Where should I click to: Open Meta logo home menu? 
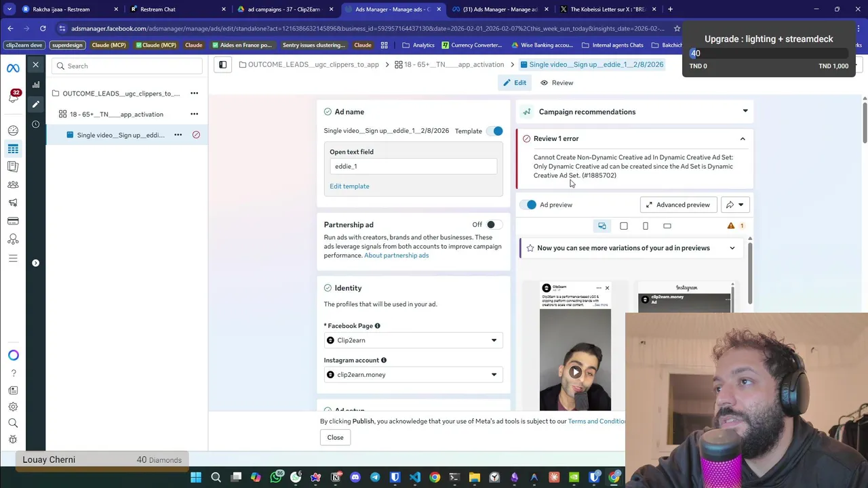click(x=13, y=68)
